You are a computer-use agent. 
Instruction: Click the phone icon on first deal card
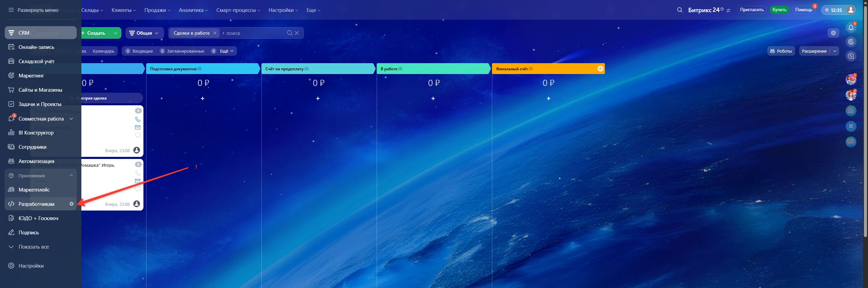138,119
